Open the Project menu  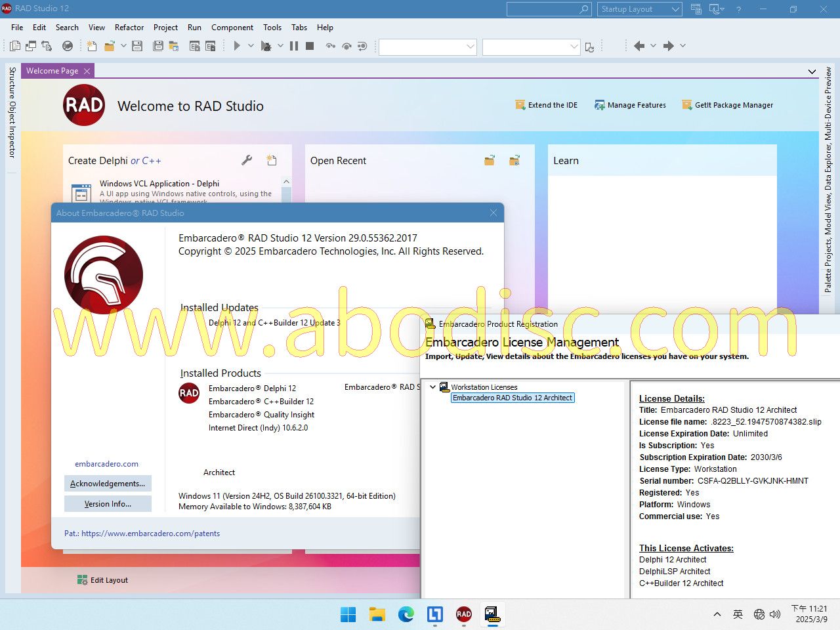coord(165,28)
